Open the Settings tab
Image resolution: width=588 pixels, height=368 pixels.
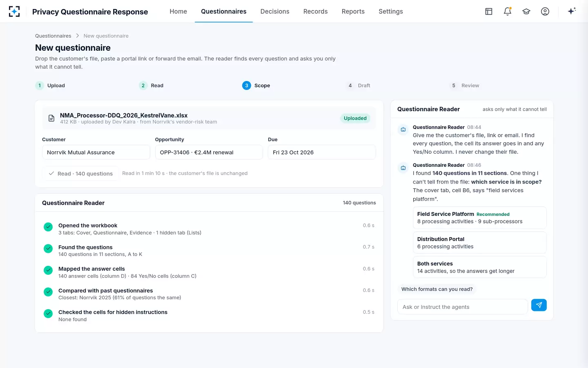coord(391,11)
